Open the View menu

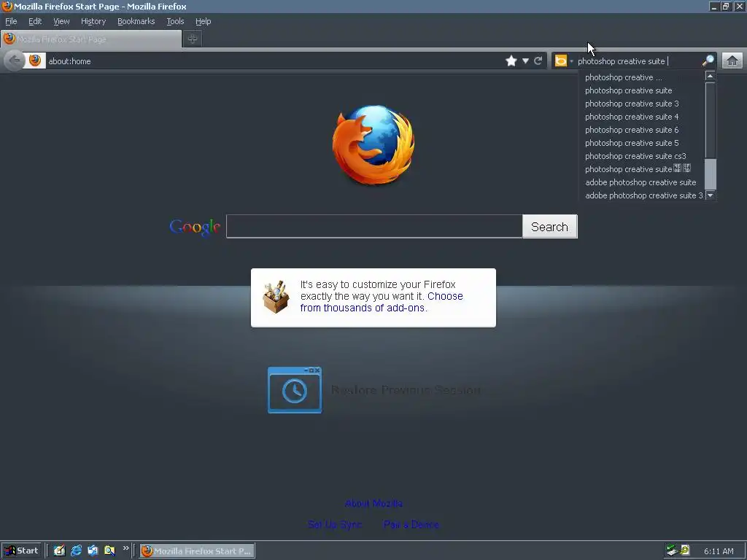61,21
